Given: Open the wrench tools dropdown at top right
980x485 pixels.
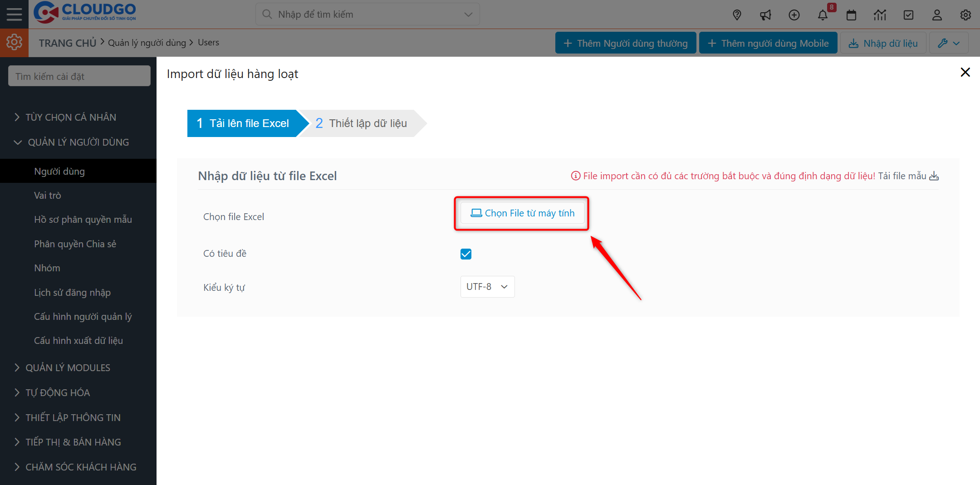Looking at the screenshot, I should click(x=948, y=43).
